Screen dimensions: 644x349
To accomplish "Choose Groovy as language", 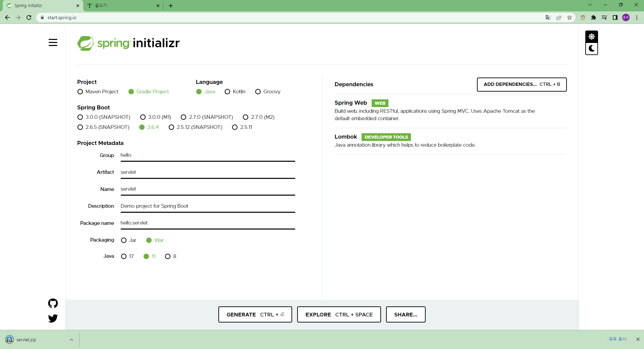I will (268, 92).
